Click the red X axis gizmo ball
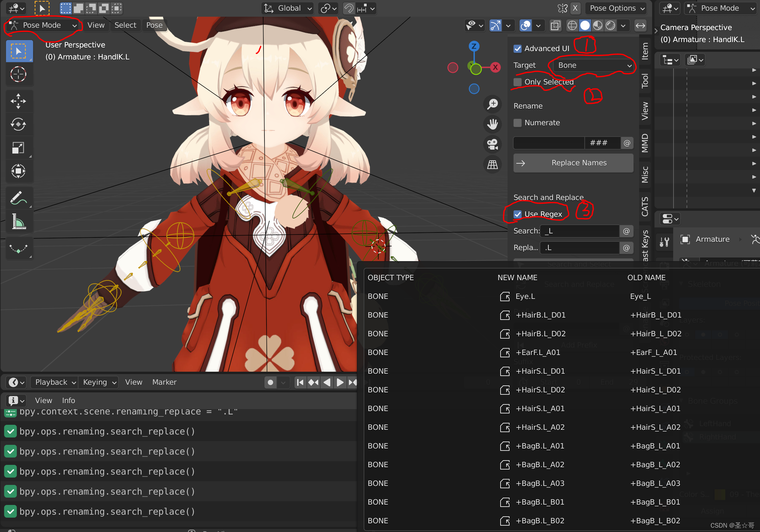Viewport: 760px width, 532px height. 495,67
